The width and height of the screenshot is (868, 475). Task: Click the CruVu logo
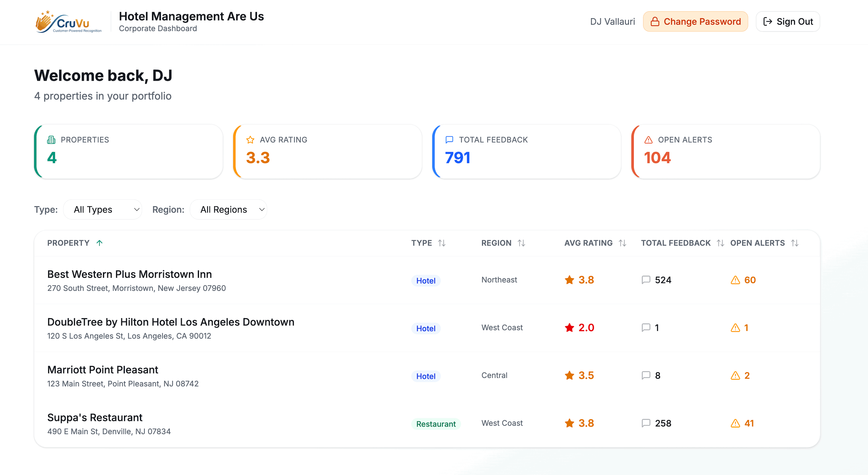click(68, 22)
